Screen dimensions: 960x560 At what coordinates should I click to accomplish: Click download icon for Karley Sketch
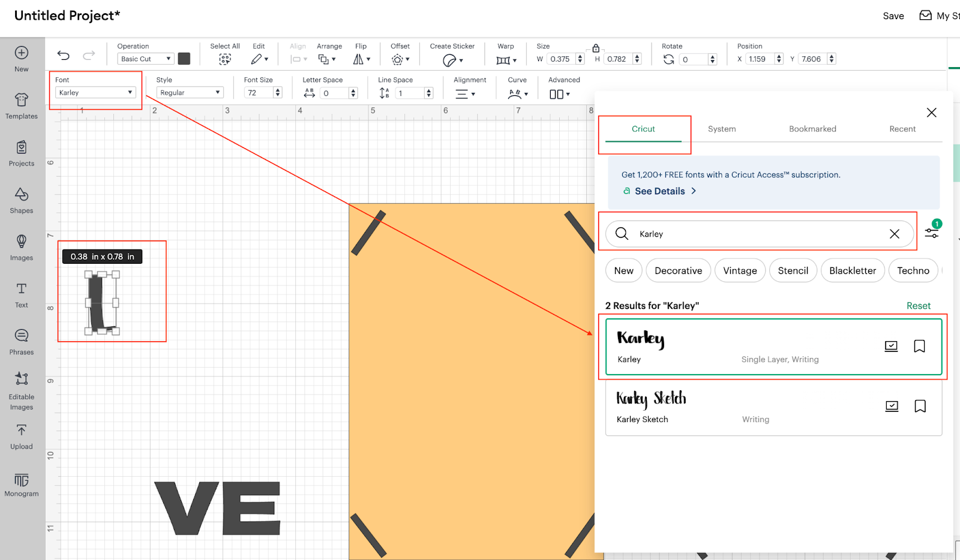click(x=892, y=406)
